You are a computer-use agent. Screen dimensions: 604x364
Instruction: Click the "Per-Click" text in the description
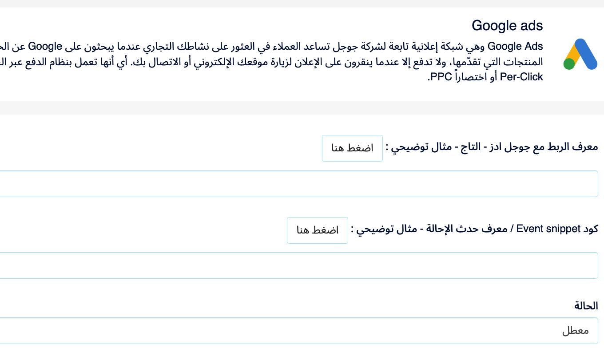click(x=521, y=77)
